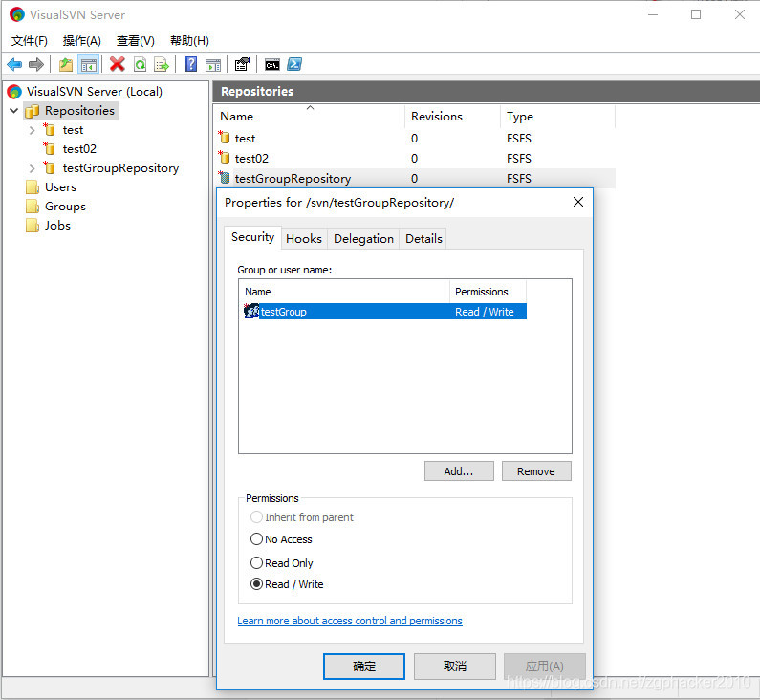Open the Groups folder in the tree
Screen dimensions: 760x700
click(65, 207)
